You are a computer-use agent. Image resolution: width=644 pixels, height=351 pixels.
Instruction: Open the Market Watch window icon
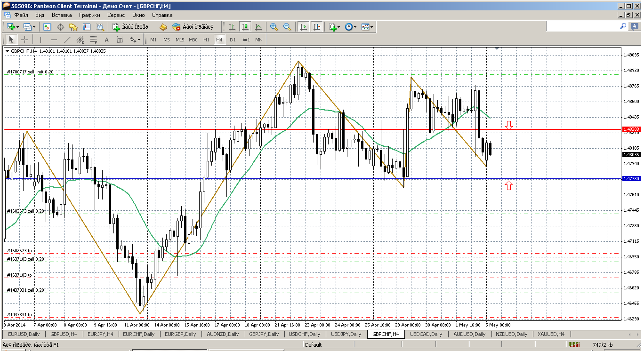pyautogui.click(x=47, y=27)
